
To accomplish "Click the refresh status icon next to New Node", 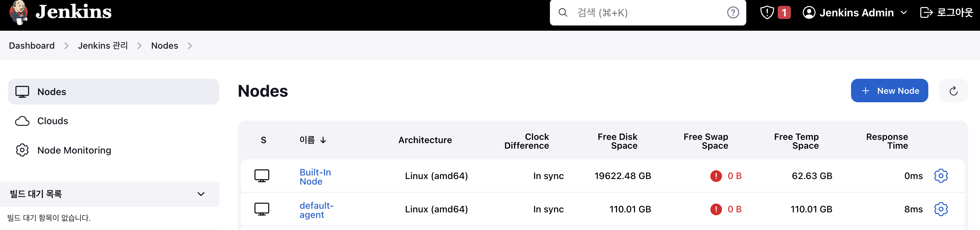I will [953, 91].
